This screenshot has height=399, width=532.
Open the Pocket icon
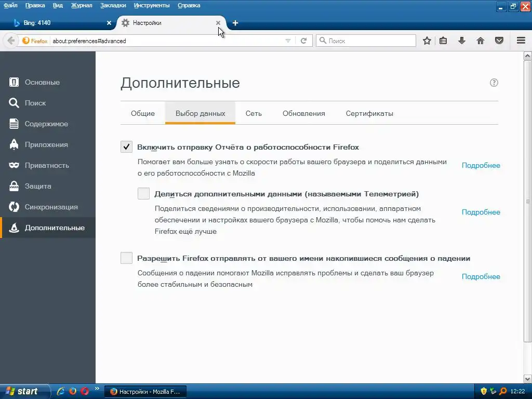coord(499,41)
